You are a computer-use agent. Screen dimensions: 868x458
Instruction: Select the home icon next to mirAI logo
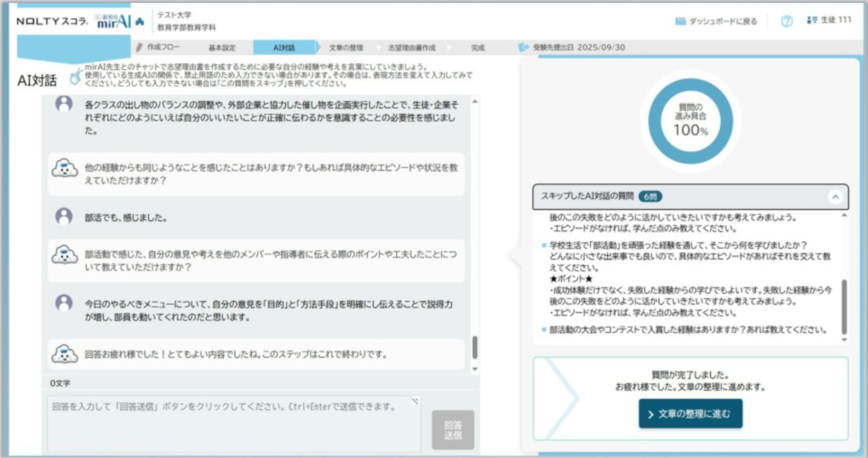click(x=140, y=21)
